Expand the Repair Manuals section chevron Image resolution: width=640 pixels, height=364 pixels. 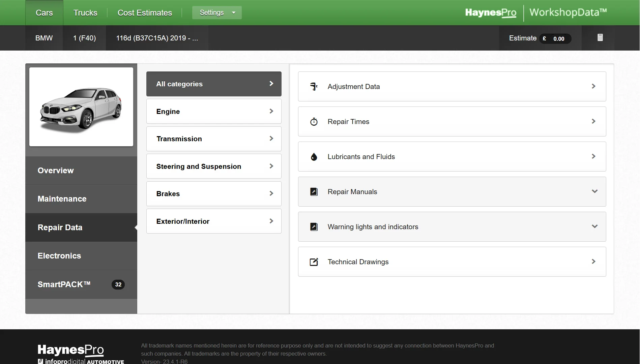click(x=594, y=191)
